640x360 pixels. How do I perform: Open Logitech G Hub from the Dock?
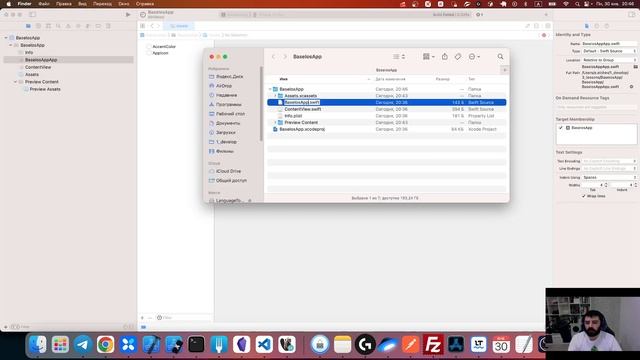365,344
